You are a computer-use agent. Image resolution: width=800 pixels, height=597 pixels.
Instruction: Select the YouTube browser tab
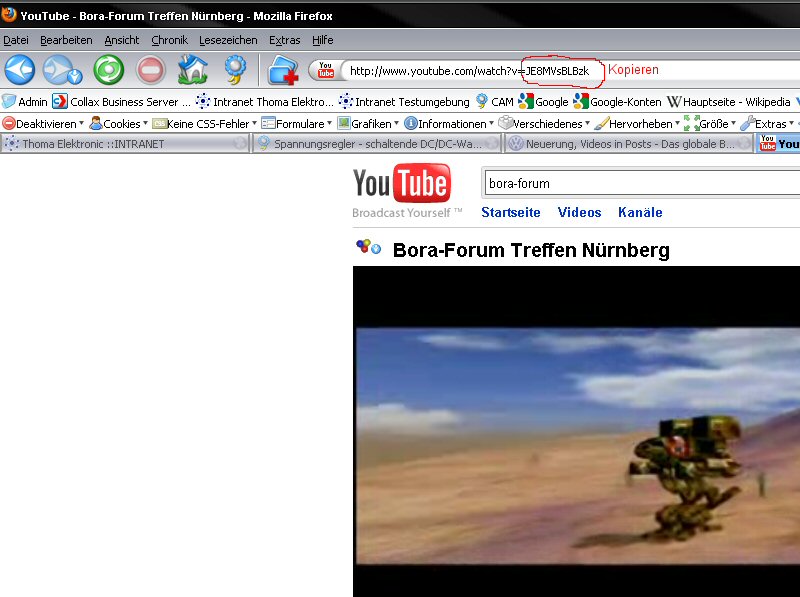click(x=778, y=144)
